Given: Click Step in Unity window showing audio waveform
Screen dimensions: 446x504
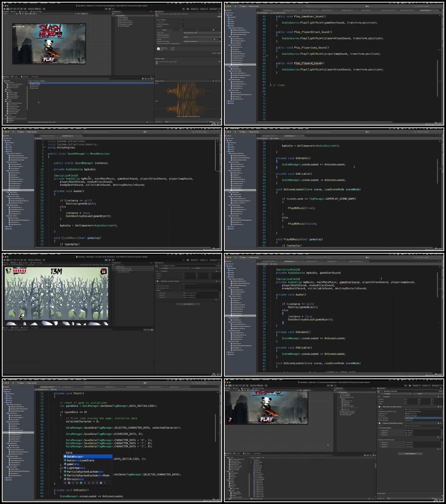Looking at the screenshot, I should [113, 9].
